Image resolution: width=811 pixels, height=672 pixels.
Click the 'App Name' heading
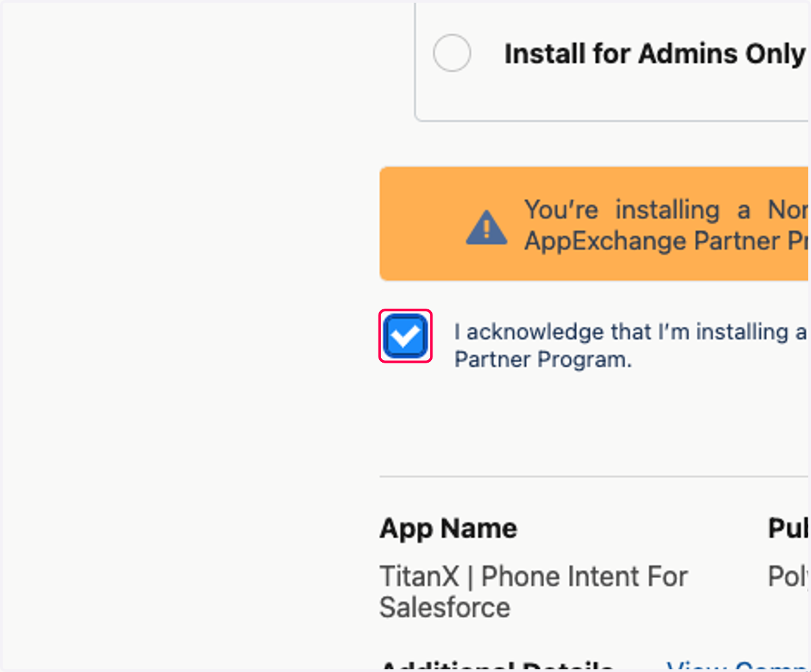pos(448,528)
